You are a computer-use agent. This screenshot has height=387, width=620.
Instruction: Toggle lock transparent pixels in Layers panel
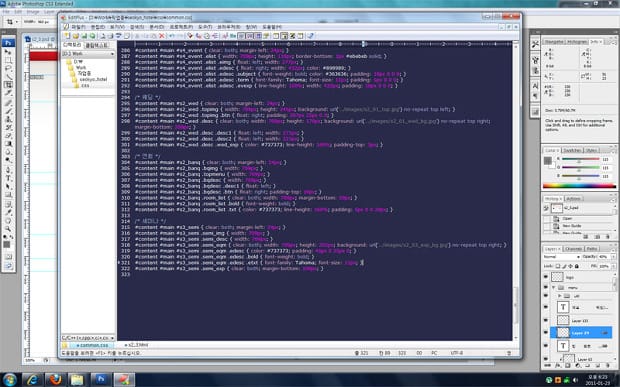pyautogui.click(x=558, y=266)
